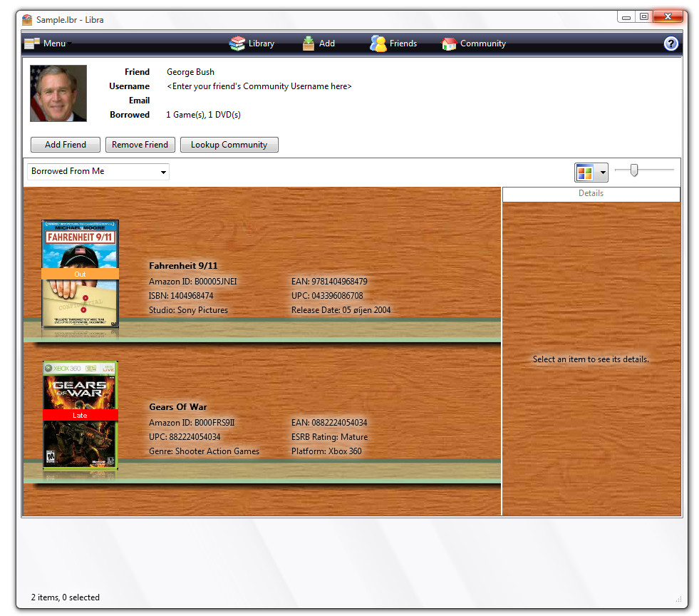Click the Details panel header

[x=591, y=194]
